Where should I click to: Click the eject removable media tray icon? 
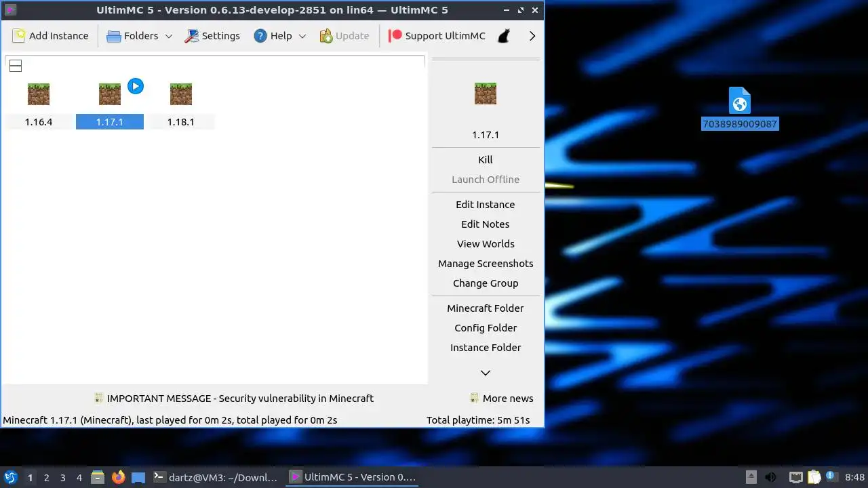[751, 477]
